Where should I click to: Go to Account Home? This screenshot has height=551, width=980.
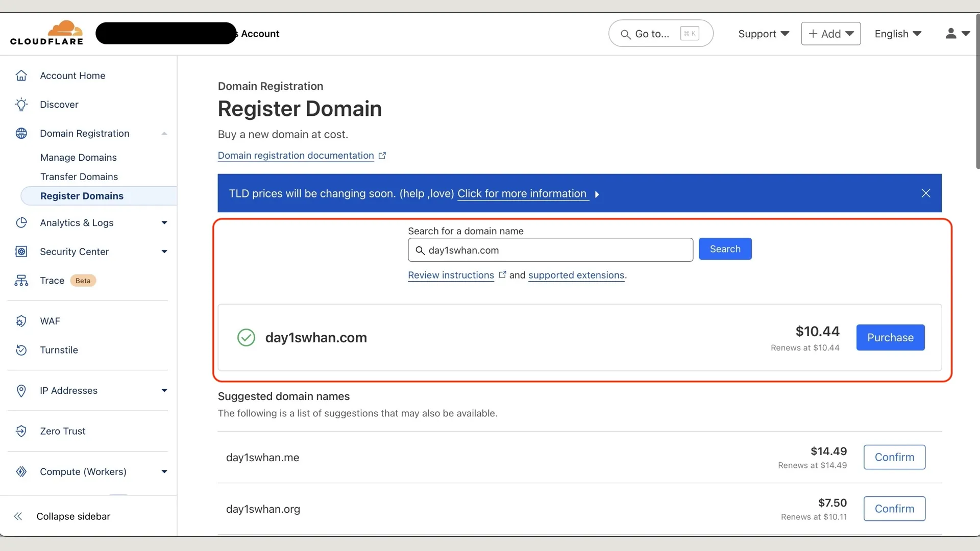click(x=72, y=76)
